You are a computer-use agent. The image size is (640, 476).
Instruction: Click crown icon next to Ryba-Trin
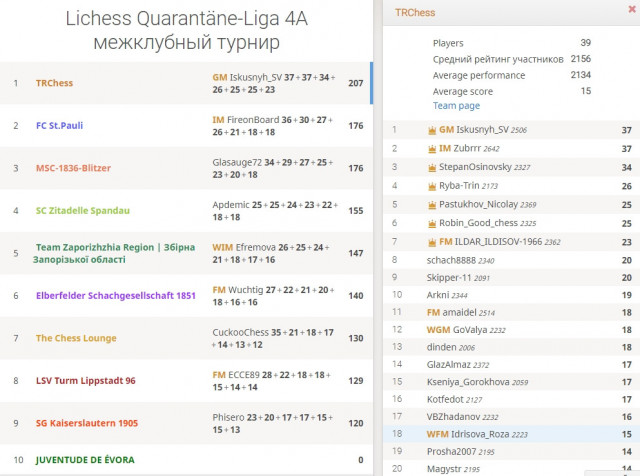pyautogui.click(x=432, y=186)
